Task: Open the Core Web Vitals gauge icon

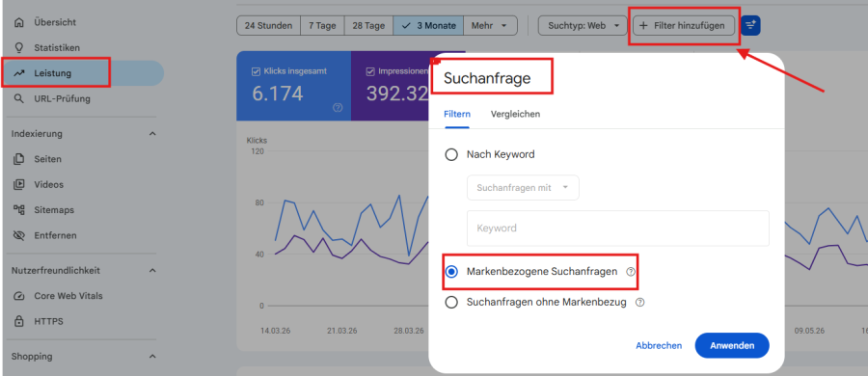Action: pyautogui.click(x=19, y=296)
